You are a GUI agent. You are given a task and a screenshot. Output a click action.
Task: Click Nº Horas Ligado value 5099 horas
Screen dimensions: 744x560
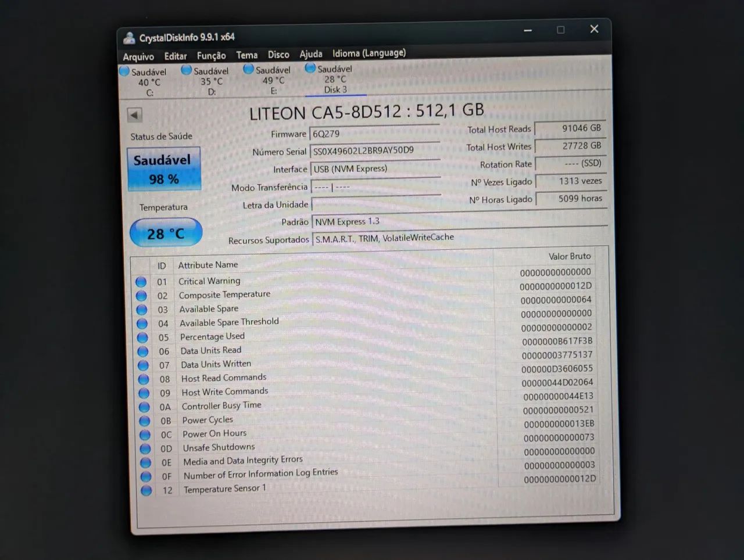(x=571, y=199)
